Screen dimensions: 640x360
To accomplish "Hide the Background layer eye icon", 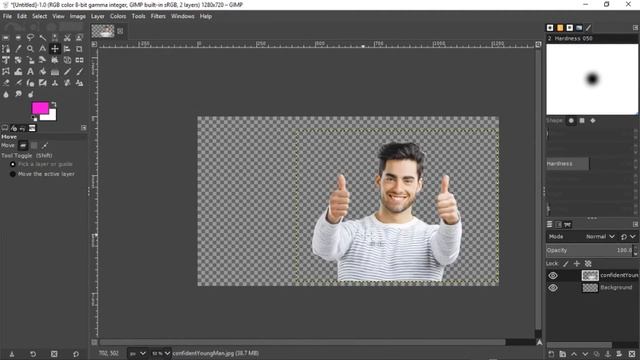I will click(553, 288).
